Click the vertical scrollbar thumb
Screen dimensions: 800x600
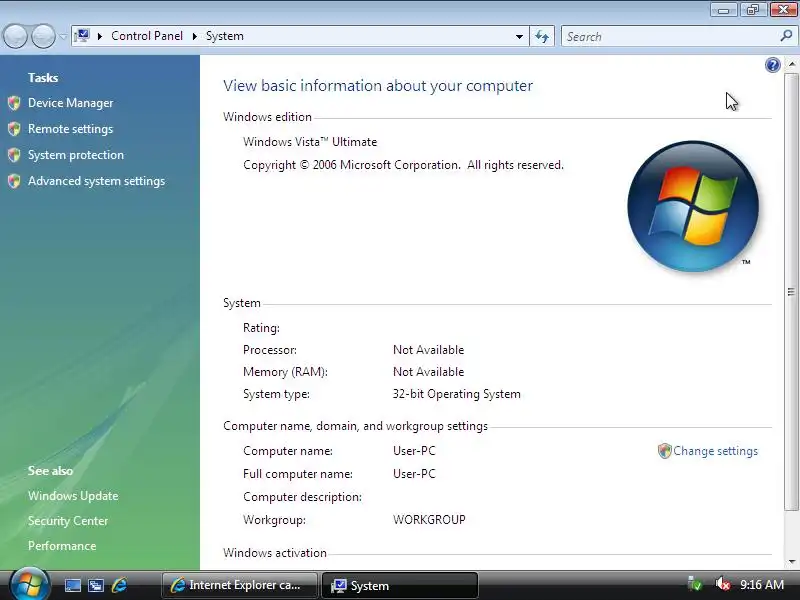click(791, 291)
